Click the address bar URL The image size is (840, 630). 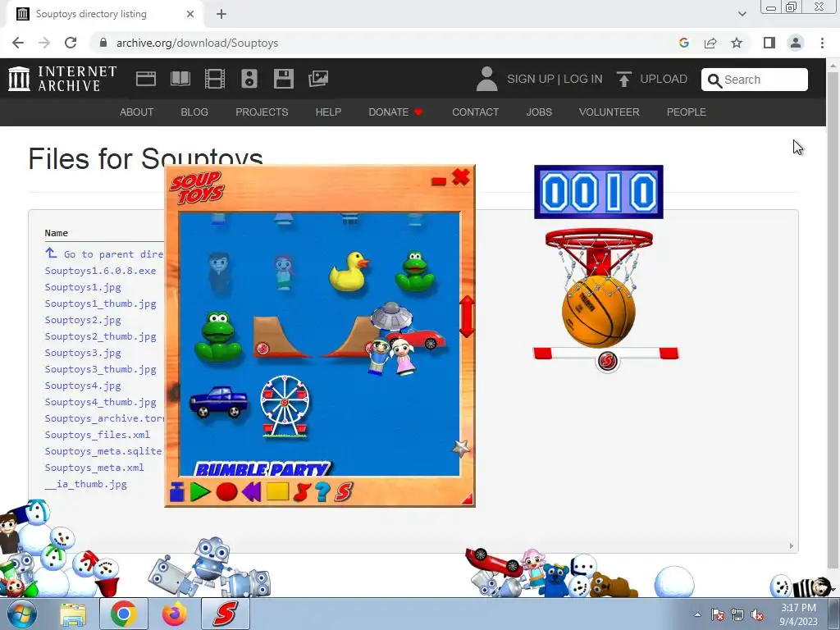197,43
